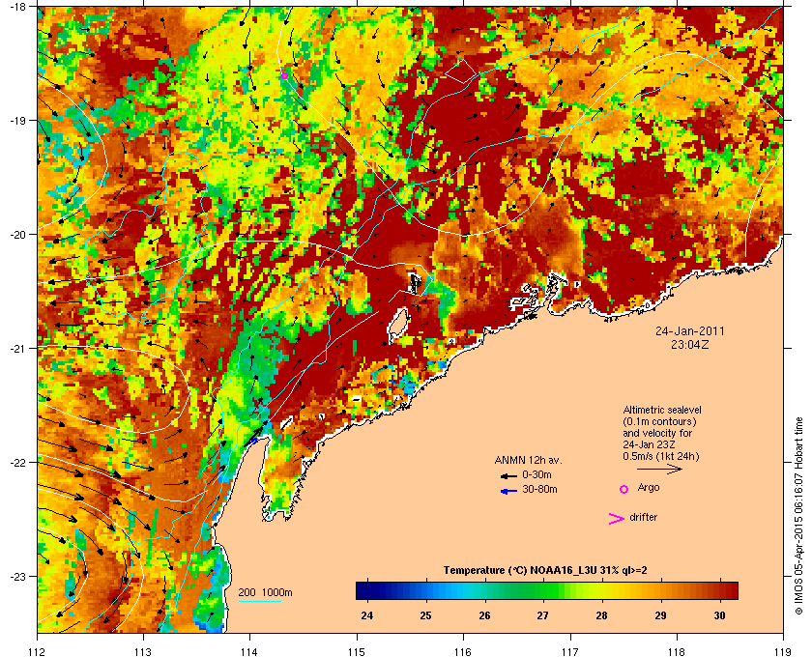This screenshot has height=657, width=812.
Task: Click the latitude axis label -23
Action: coord(17,576)
